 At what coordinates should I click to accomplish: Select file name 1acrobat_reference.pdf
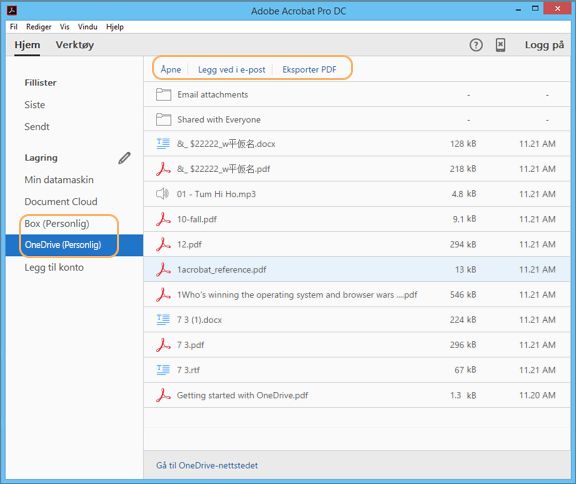[222, 270]
